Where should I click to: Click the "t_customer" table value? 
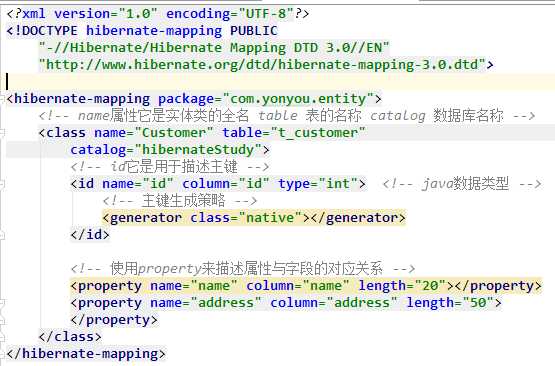click(x=318, y=133)
